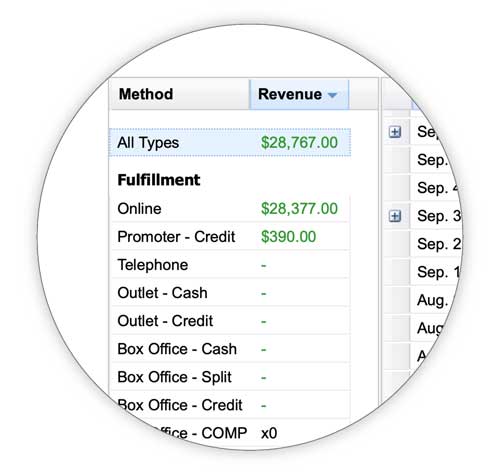Select the Online fulfillment row
This screenshot has height=474, width=500.
click(230, 209)
